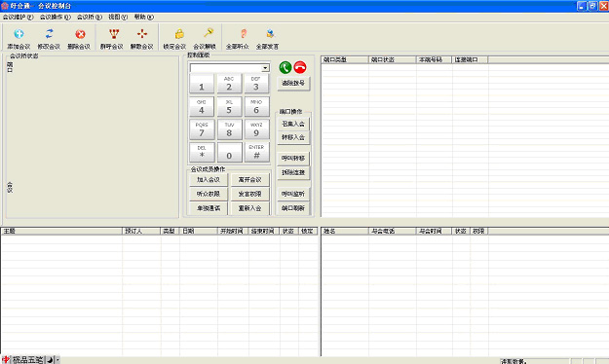Click the 主题 column header in conference list
This screenshot has width=609, height=364.
click(x=61, y=232)
